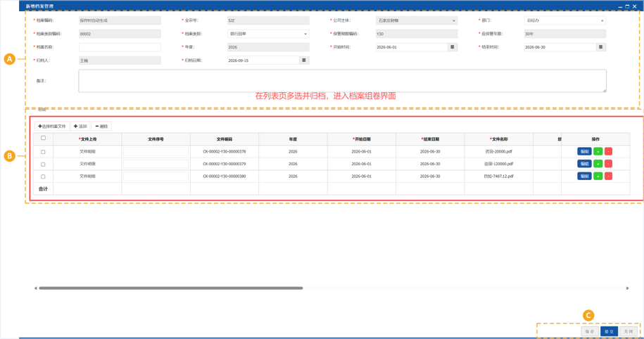Image resolution: width=644 pixels, height=339 pixels.
Task: Click 文件明细 in row 00000380
Action: pos(87,176)
